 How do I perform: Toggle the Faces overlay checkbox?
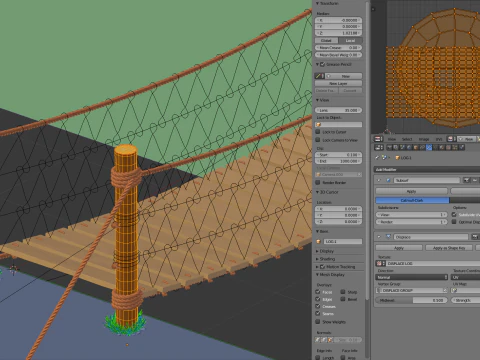pyautogui.click(x=318, y=292)
